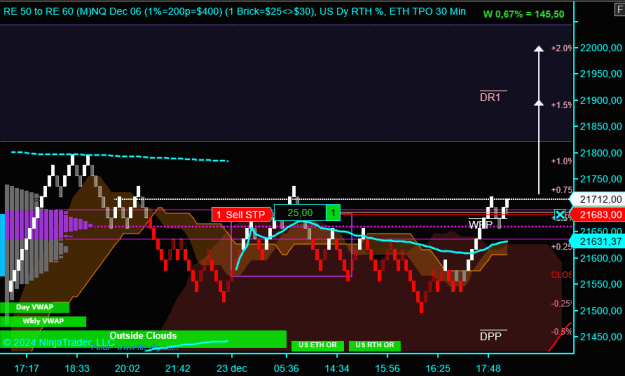Screen dimensions: 625x376
Task: Click the +2.0% level label
Action: (x=562, y=48)
